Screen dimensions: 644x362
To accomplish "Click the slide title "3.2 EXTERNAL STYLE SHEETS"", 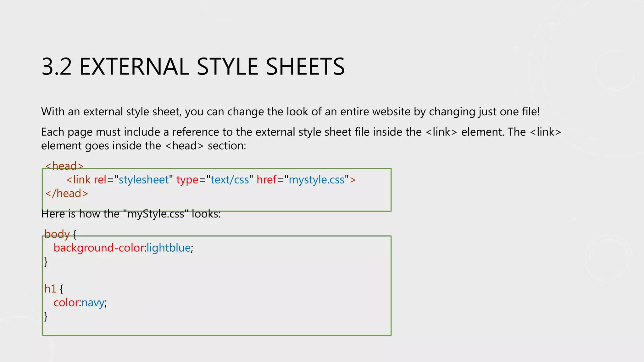I will tap(193, 67).
